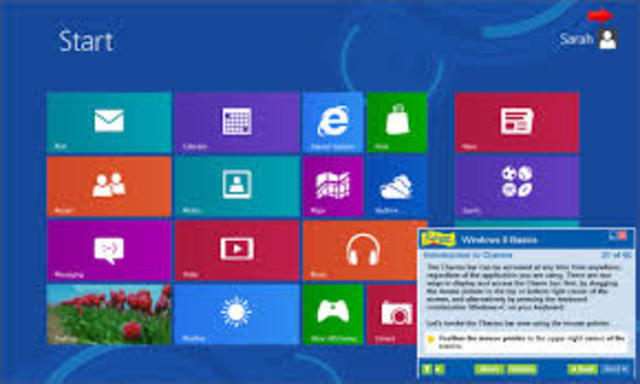The image size is (640, 384).
Task: Open the SkyDrive cloud tile
Action: [x=397, y=186]
